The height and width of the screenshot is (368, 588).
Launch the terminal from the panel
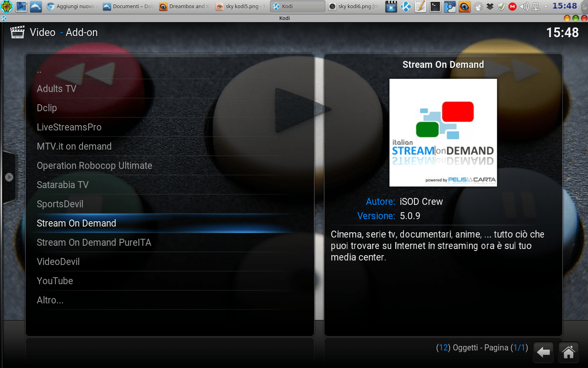pyautogui.click(x=435, y=6)
